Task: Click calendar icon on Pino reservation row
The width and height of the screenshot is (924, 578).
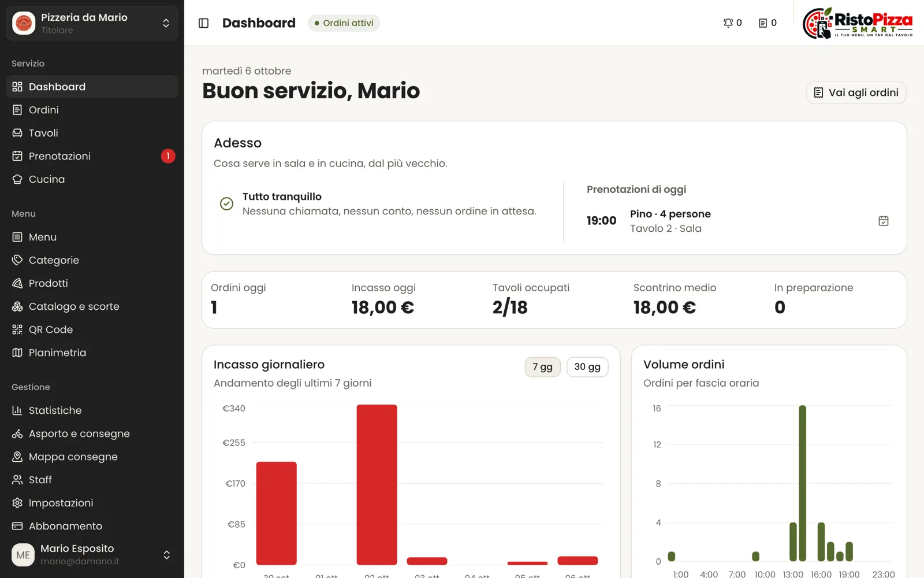Action: [x=884, y=221]
